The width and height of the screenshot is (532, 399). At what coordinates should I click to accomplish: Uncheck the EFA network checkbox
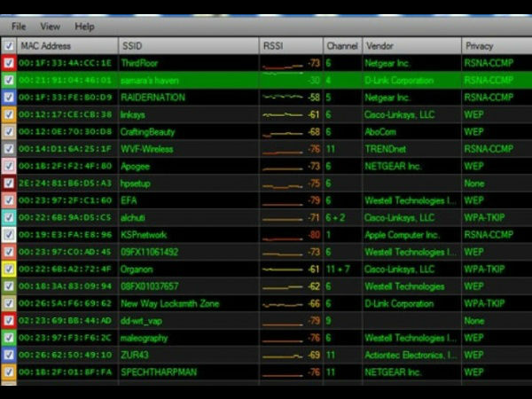click(9, 200)
